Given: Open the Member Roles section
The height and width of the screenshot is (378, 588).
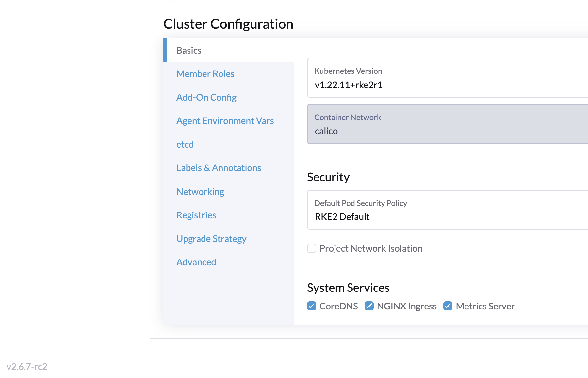Looking at the screenshot, I should [x=205, y=74].
